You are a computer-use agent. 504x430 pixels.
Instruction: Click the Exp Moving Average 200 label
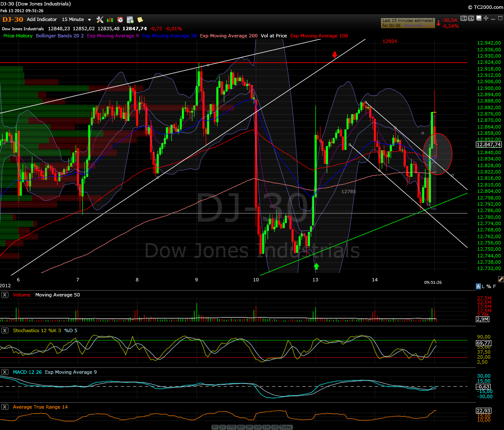(229, 36)
